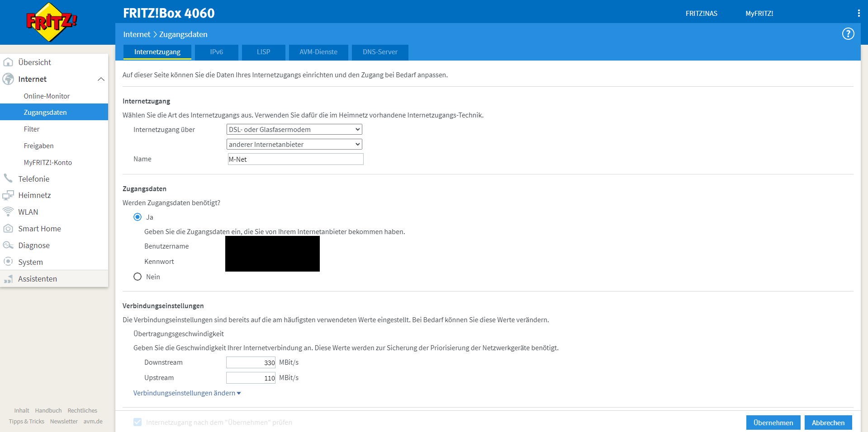Image resolution: width=868 pixels, height=432 pixels.
Task: Click the Internet breadcrumb link
Action: pyautogui.click(x=137, y=34)
